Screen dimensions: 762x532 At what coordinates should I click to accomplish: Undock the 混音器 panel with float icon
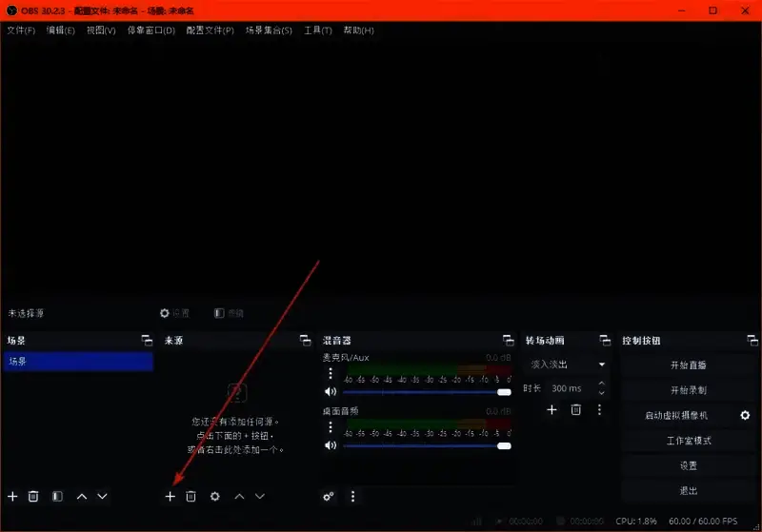pyautogui.click(x=509, y=341)
